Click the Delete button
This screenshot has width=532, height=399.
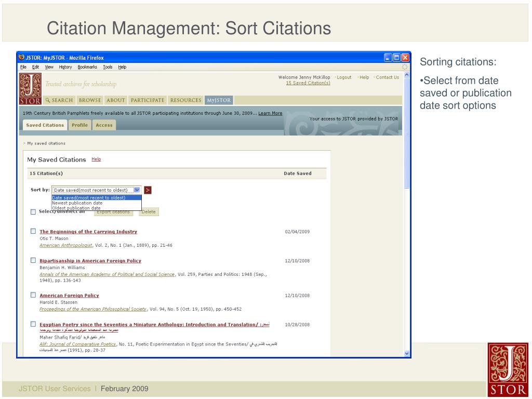[x=149, y=212]
